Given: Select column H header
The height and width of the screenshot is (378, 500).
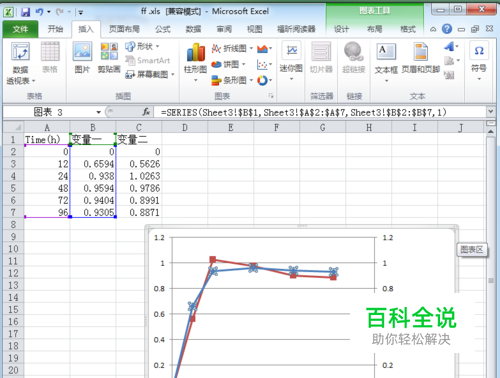Looking at the screenshot, I should (369, 127).
